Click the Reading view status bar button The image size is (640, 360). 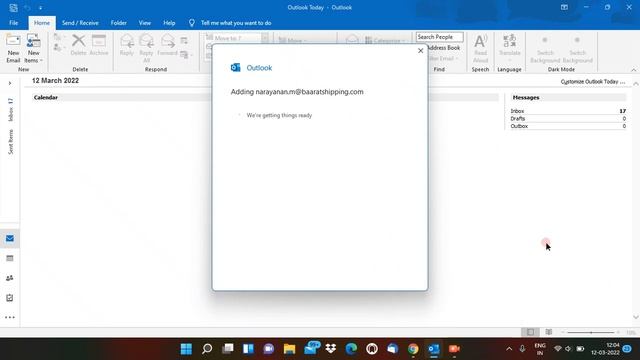click(x=549, y=332)
